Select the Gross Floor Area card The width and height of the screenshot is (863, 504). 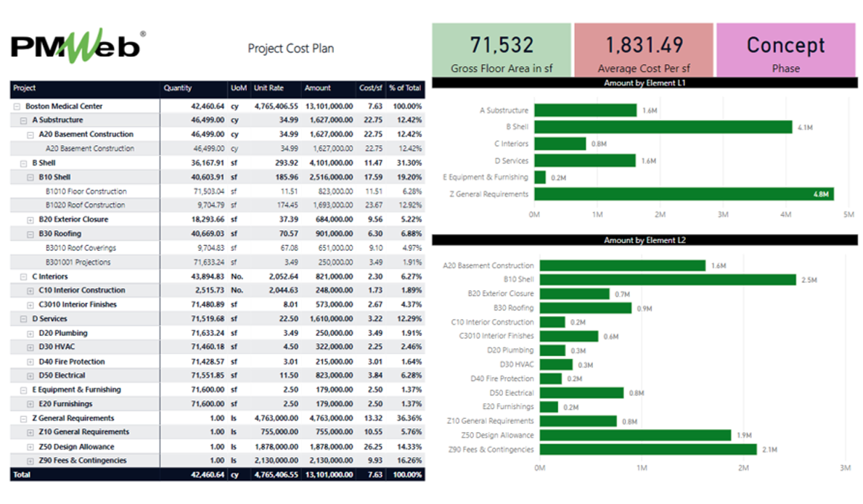(x=502, y=50)
